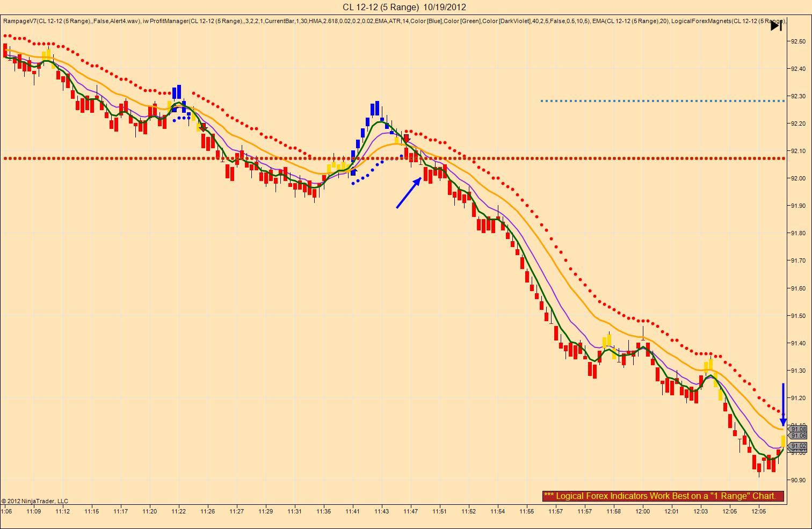Click the 91.20 price axis label

[798, 398]
